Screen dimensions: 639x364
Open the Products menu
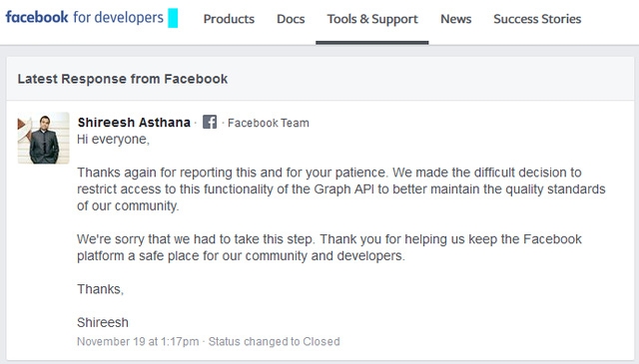229,19
